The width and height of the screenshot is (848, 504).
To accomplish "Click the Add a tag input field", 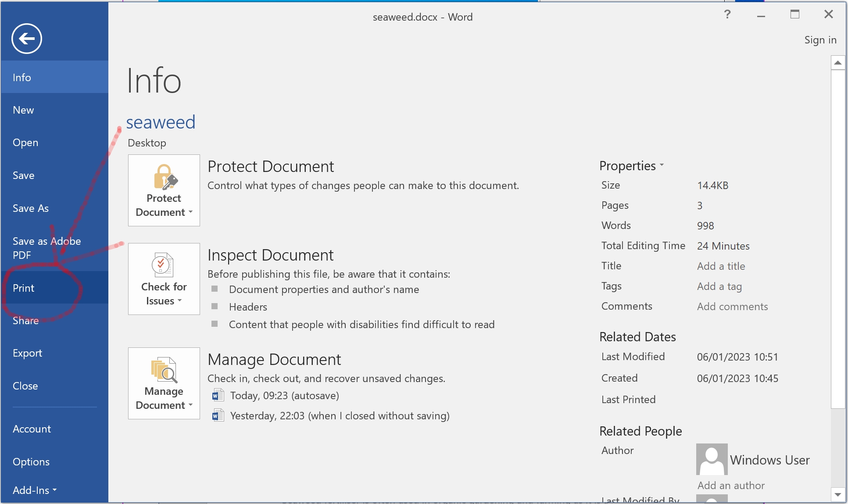I will tap(719, 286).
